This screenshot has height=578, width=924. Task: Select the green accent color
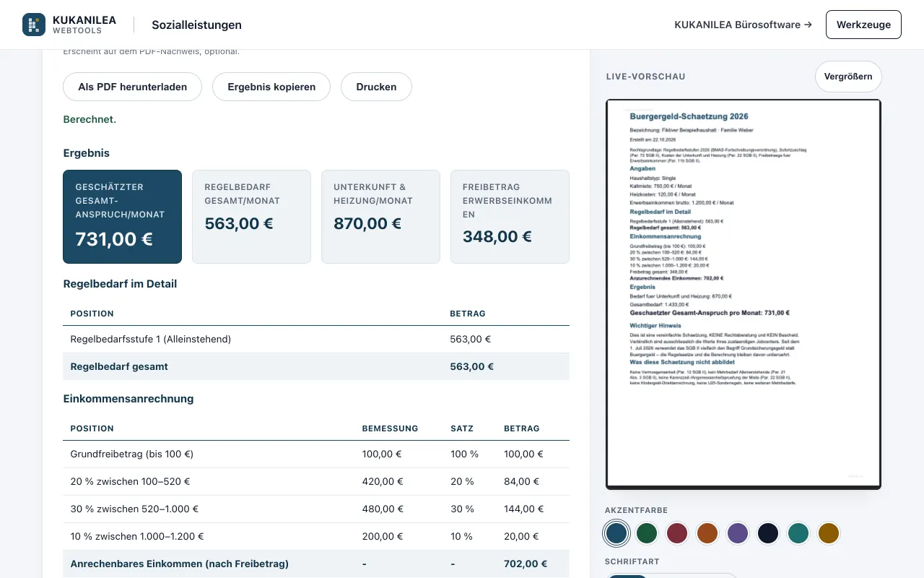coord(647,533)
